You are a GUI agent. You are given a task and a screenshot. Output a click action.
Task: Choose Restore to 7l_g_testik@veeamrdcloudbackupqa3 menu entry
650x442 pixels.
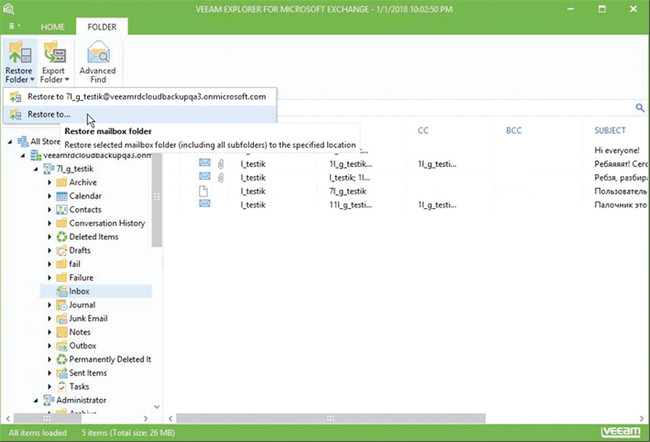pyautogui.click(x=140, y=97)
